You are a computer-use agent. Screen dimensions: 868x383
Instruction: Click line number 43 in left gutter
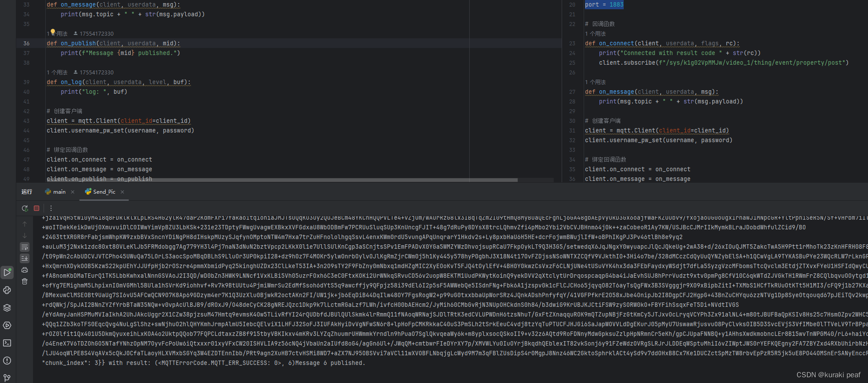pyautogui.click(x=26, y=121)
